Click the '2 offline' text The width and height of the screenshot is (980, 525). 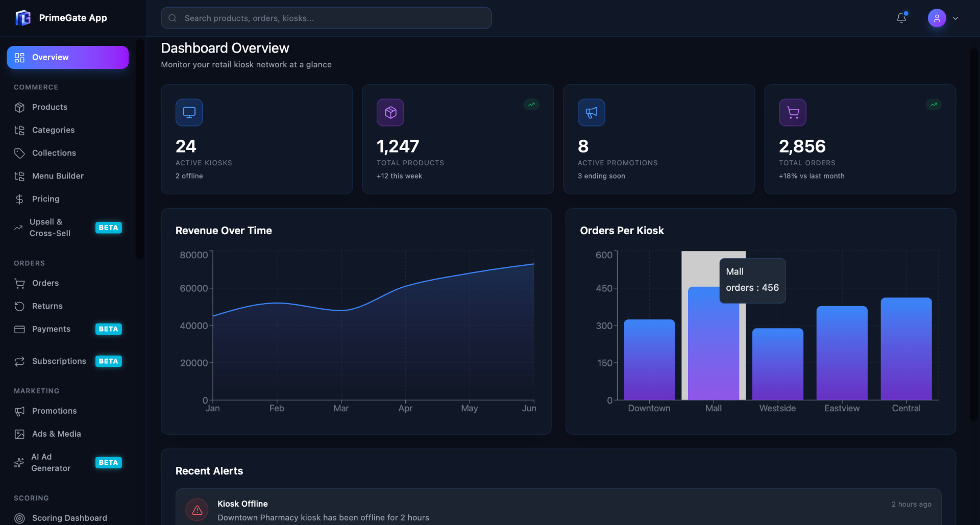[x=189, y=176]
